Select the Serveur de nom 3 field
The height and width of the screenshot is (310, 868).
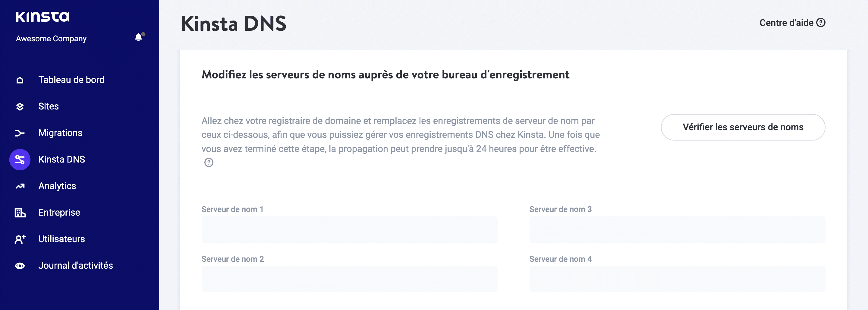point(677,229)
